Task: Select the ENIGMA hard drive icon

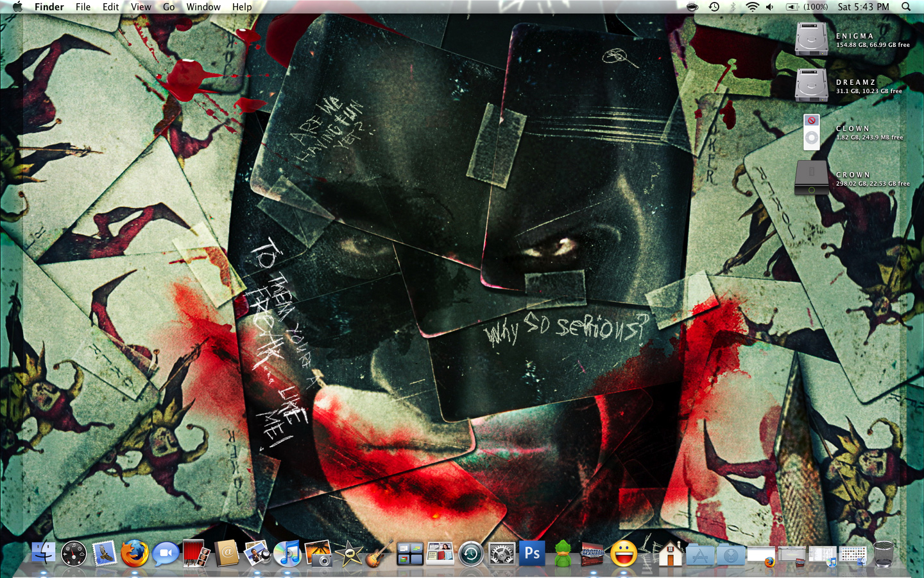Action: (x=812, y=39)
